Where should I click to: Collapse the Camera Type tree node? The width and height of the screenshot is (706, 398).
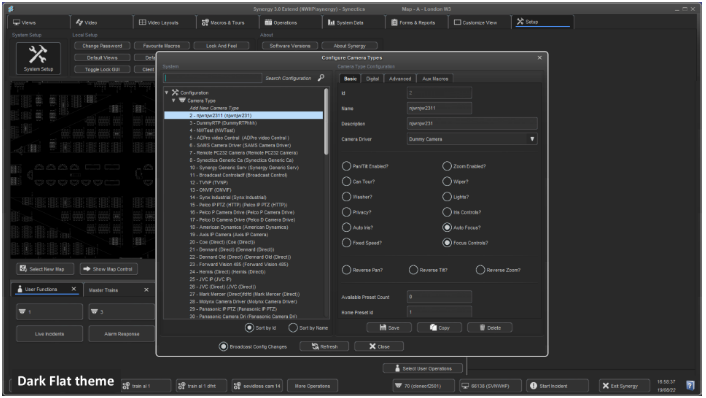coord(173,100)
